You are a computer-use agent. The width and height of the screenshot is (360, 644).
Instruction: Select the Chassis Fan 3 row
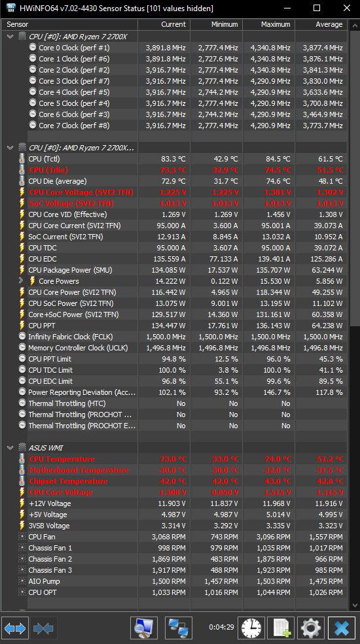click(x=183, y=569)
